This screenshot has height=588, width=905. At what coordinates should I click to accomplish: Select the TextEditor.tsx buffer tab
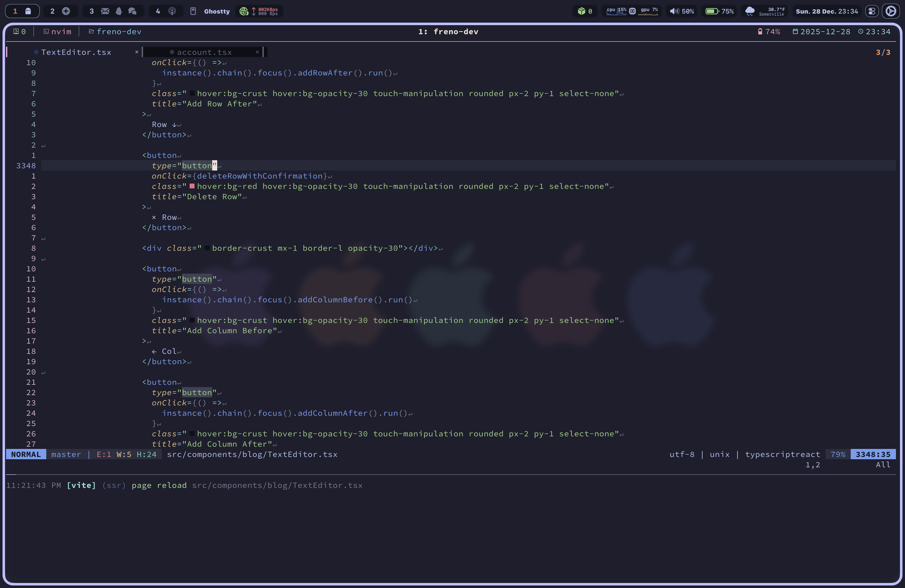pyautogui.click(x=76, y=52)
